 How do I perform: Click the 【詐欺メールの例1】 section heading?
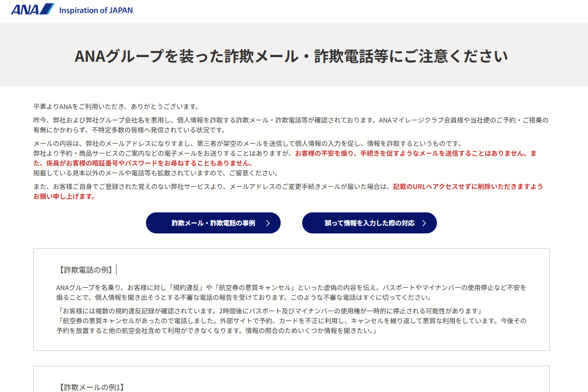click(91, 387)
